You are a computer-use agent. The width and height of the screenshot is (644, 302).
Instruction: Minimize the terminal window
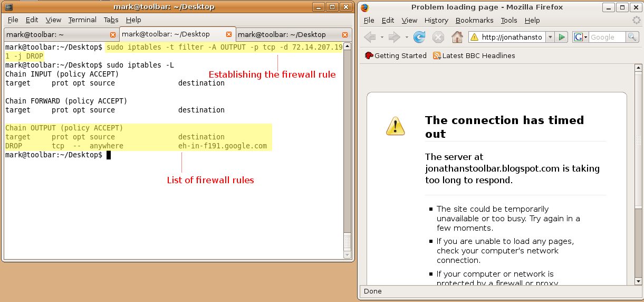point(319,7)
